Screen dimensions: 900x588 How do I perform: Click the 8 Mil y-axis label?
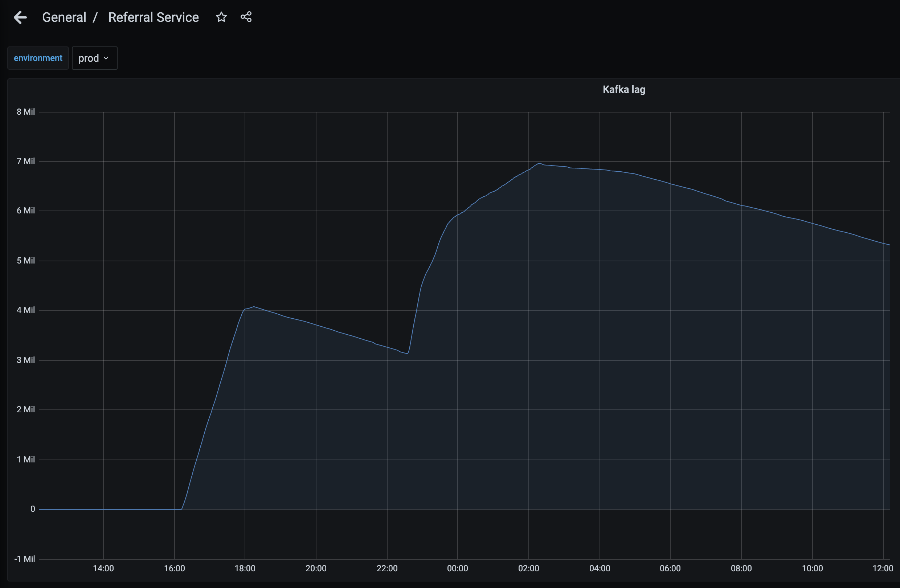(25, 112)
